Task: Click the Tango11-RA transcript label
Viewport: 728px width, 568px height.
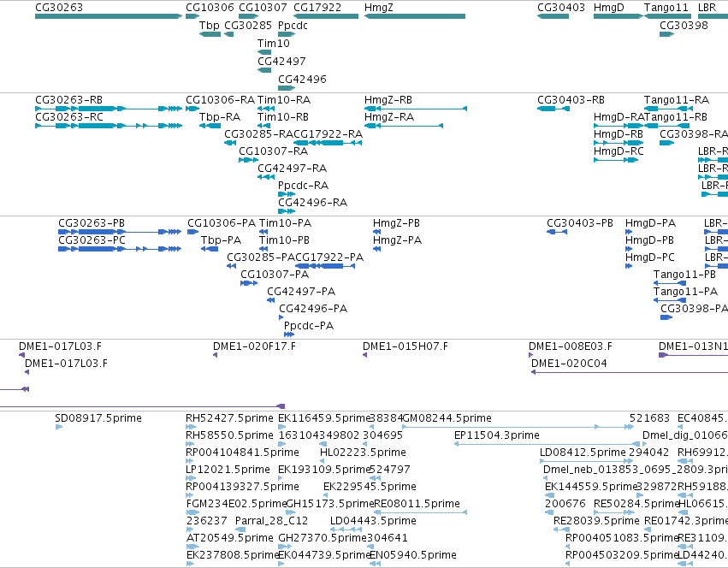Action: pyautogui.click(x=677, y=100)
